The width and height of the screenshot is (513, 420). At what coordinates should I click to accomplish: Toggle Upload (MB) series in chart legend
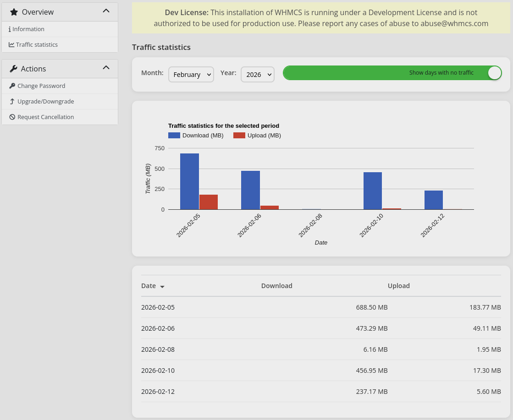[x=257, y=136]
